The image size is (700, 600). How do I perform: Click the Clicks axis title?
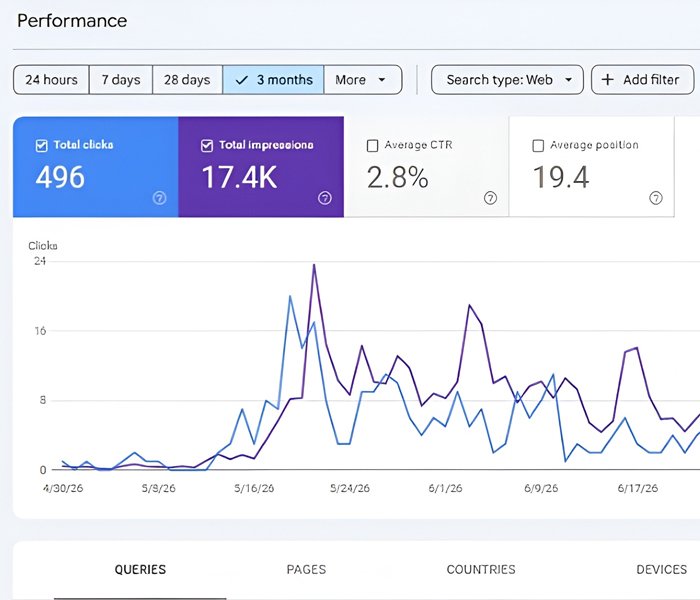[43, 246]
